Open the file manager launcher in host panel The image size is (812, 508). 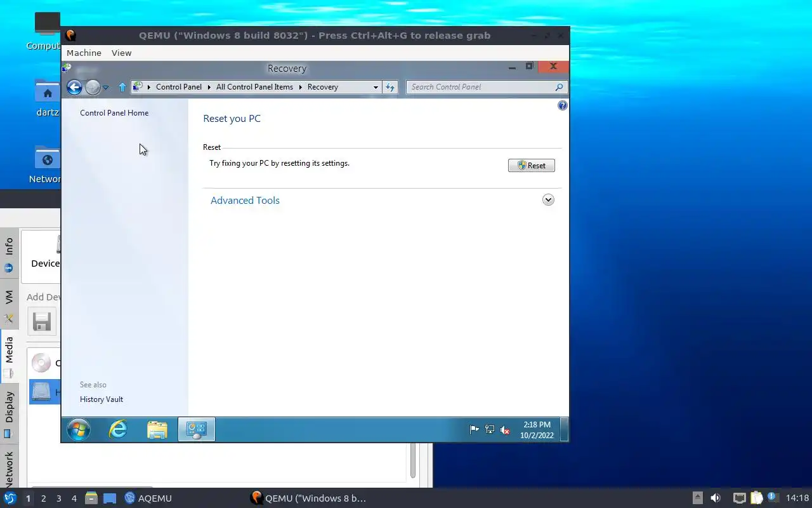[91, 498]
